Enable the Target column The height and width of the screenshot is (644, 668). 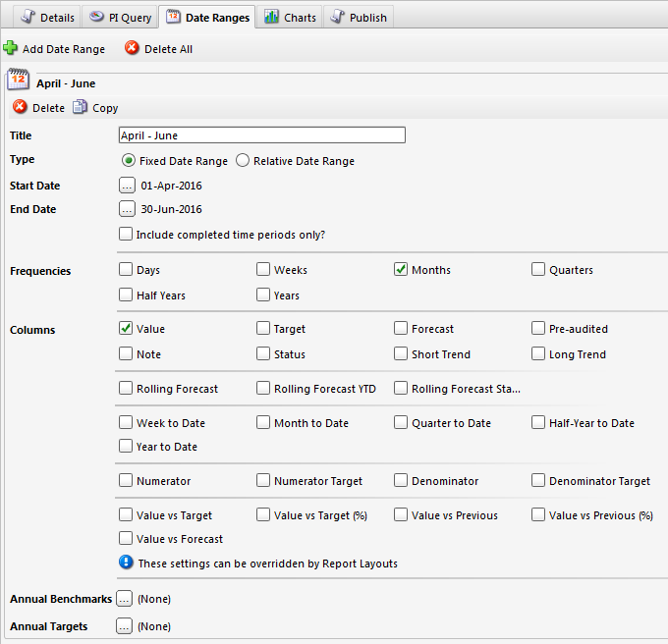coord(263,328)
